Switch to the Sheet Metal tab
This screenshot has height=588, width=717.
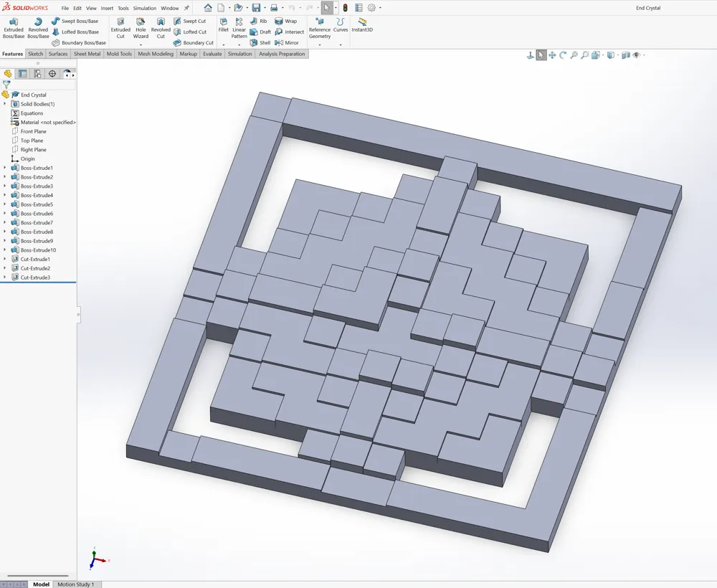87,54
